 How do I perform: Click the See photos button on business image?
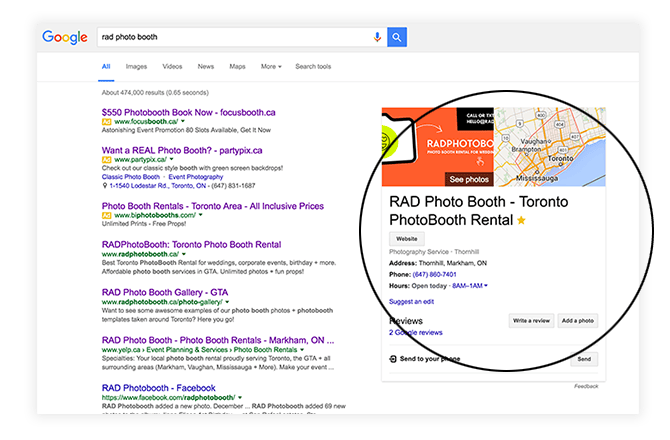[x=469, y=179]
